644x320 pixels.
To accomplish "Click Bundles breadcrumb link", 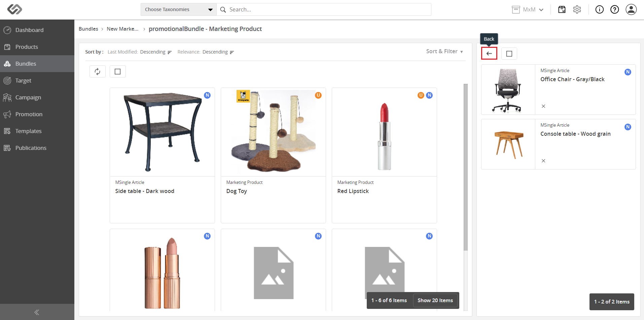I will pos(88,29).
